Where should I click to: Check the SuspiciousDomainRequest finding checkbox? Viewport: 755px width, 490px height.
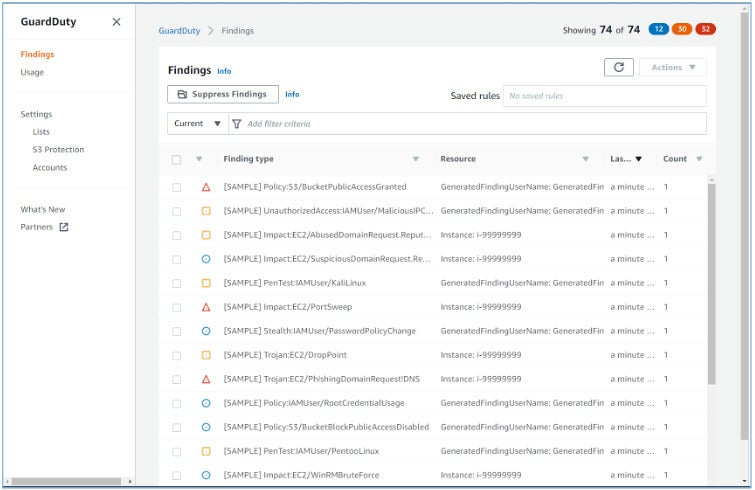pyautogui.click(x=177, y=259)
